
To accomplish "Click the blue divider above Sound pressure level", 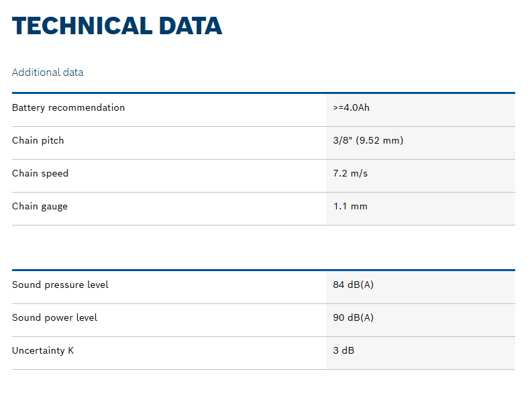I will coord(263,270).
